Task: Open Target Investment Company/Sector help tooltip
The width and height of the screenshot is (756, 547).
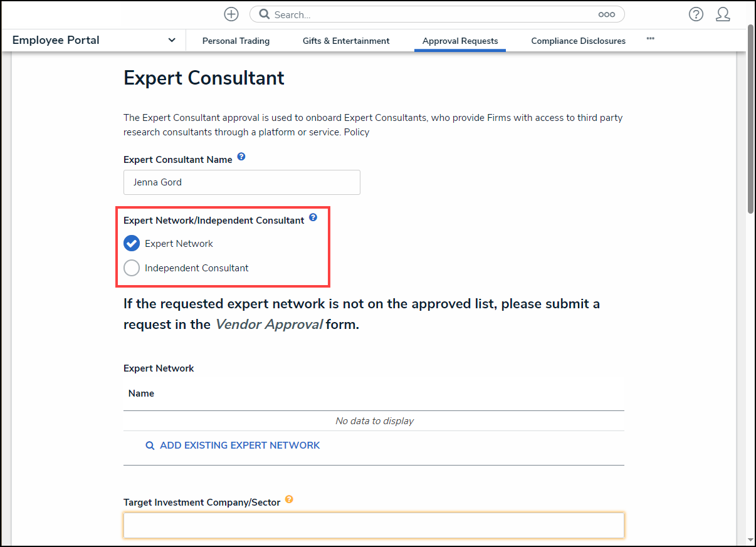Action: pos(289,499)
